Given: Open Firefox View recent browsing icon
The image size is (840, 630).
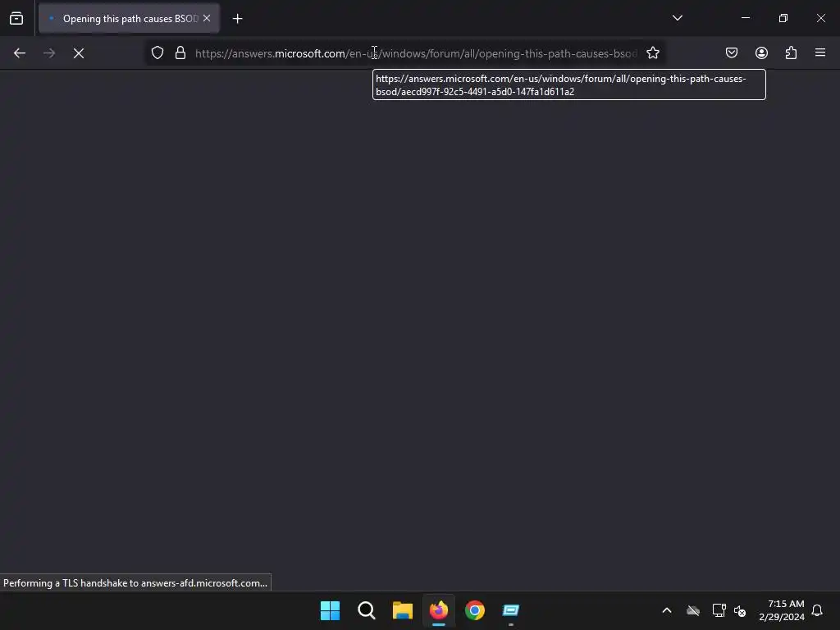Looking at the screenshot, I should (x=16, y=18).
